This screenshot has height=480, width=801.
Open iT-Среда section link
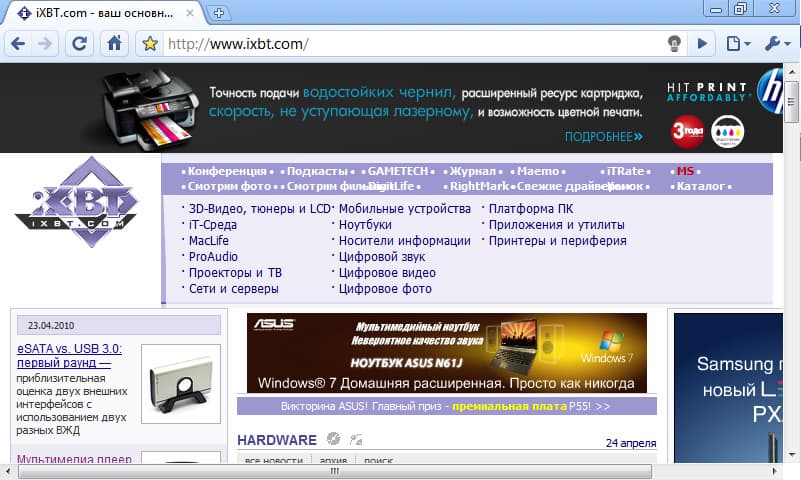pyautogui.click(x=213, y=225)
